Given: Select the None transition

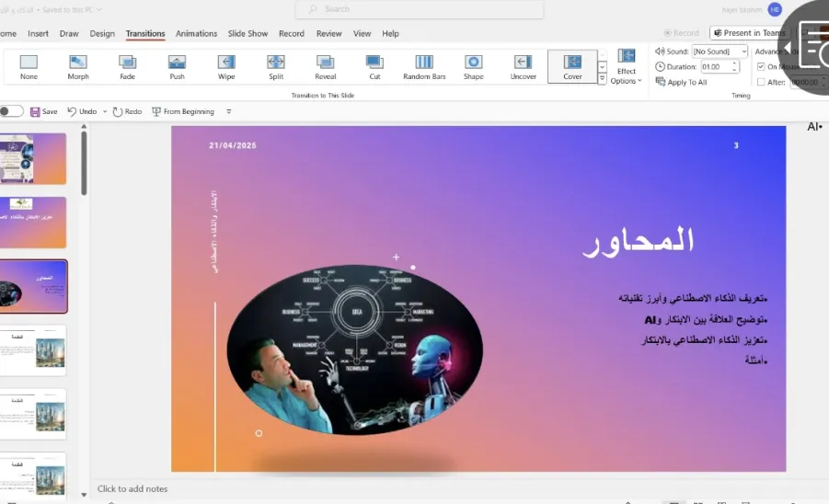Looking at the screenshot, I should (29, 67).
